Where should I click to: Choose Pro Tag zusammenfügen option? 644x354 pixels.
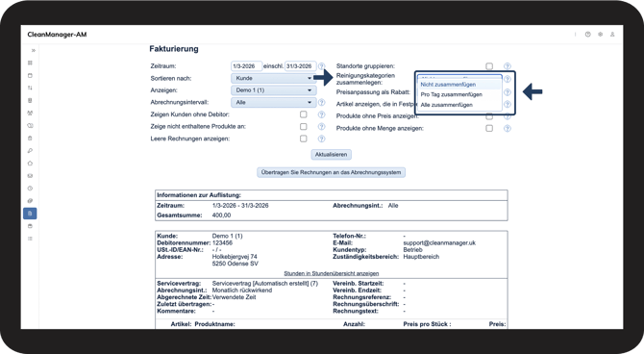coord(460,94)
